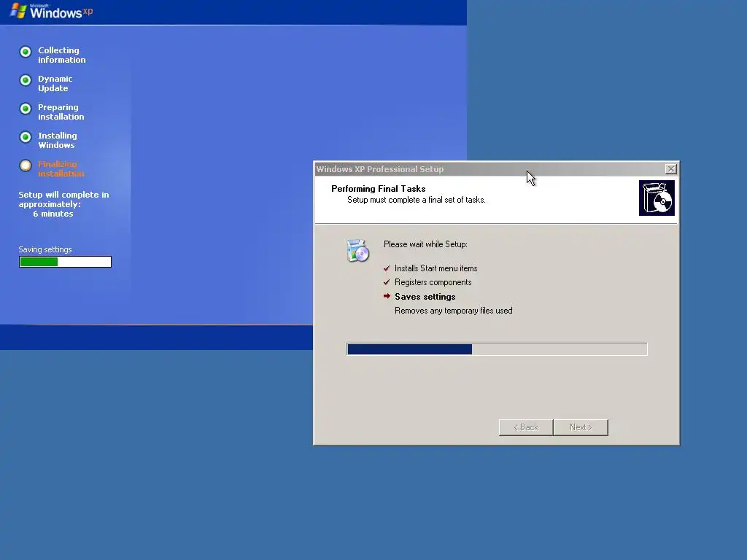Click the red arrow beside Saves settings

(x=387, y=296)
